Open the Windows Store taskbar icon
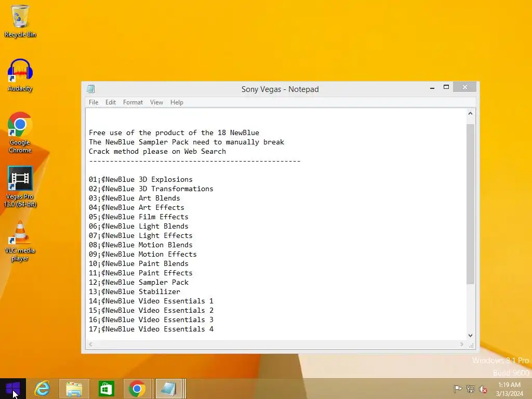Image resolution: width=532 pixels, height=399 pixels. (x=106, y=389)
